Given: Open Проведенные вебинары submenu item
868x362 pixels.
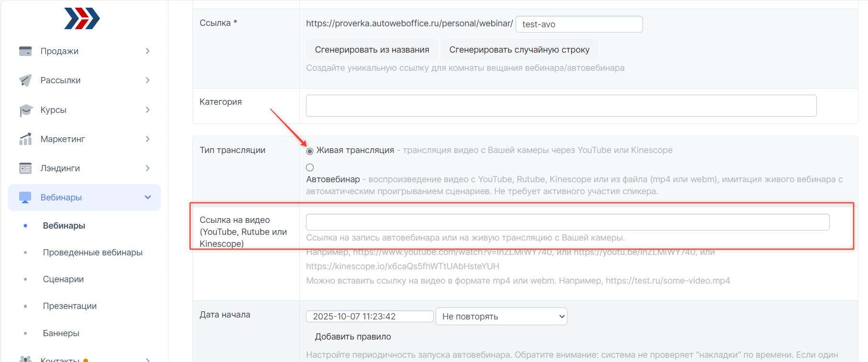Looking at the screenshot, I should [92, 252].
